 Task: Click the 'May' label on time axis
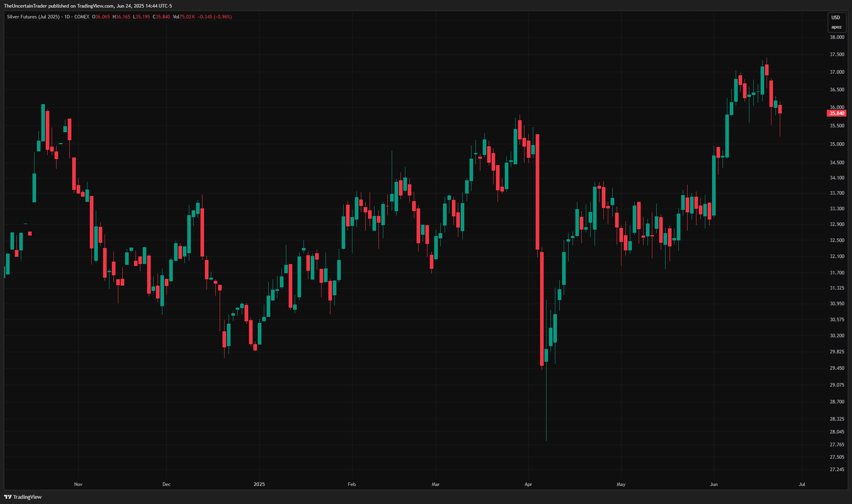click(621, 484)
